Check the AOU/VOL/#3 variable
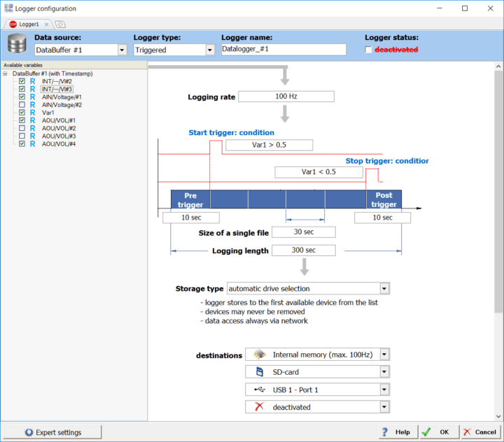The image size is (504, 442). (22, 136)
